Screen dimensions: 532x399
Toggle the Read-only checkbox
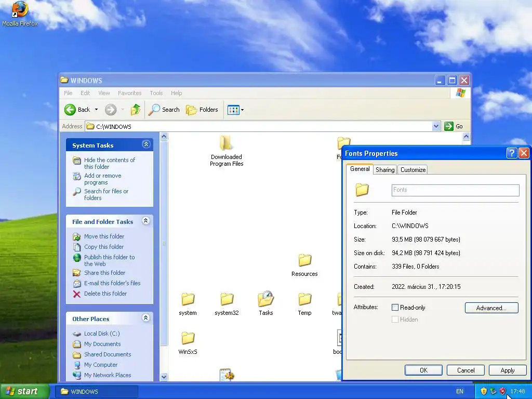395,308
